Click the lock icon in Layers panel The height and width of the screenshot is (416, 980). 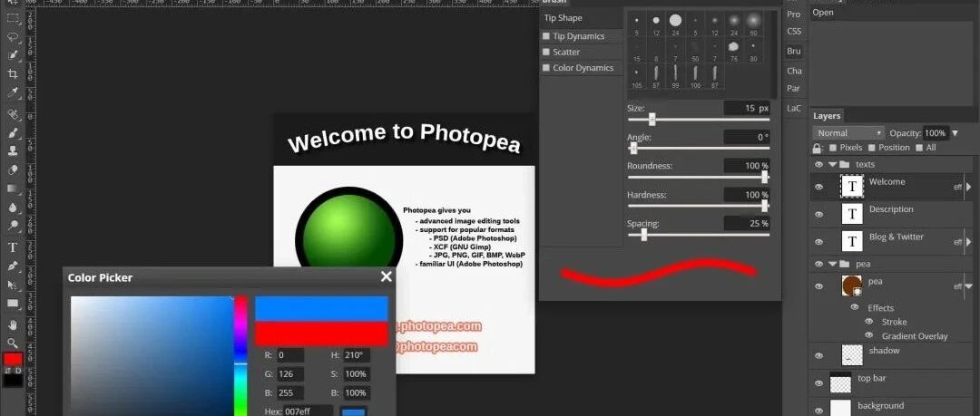[817, 148]
